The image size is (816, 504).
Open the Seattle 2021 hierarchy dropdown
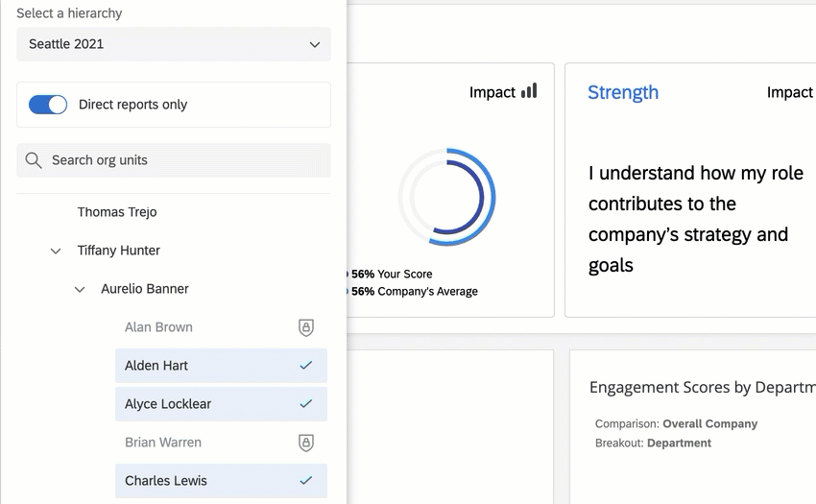tap(174, 44)
